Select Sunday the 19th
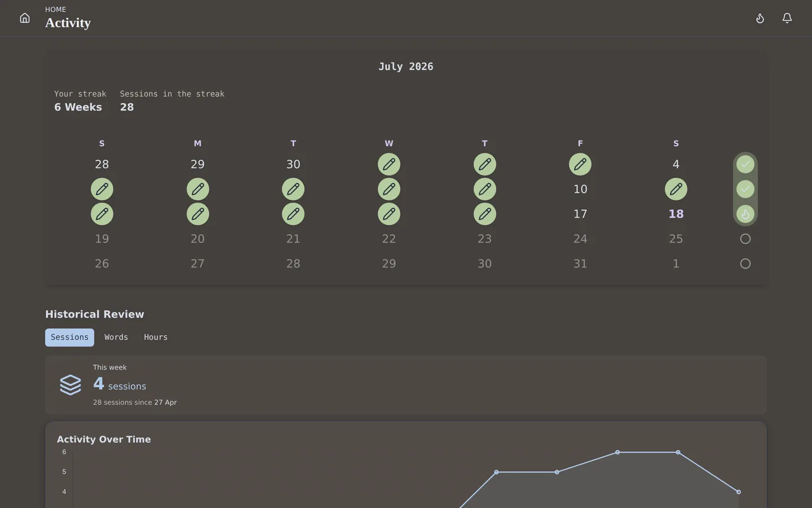This screenshot has width=812, height=508. [x=102, y=239]
